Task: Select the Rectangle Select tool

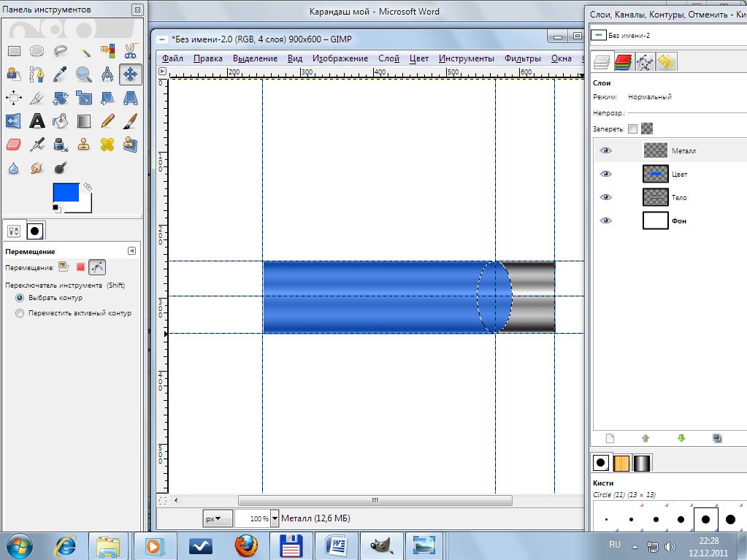Action: (x=13, y=50)
